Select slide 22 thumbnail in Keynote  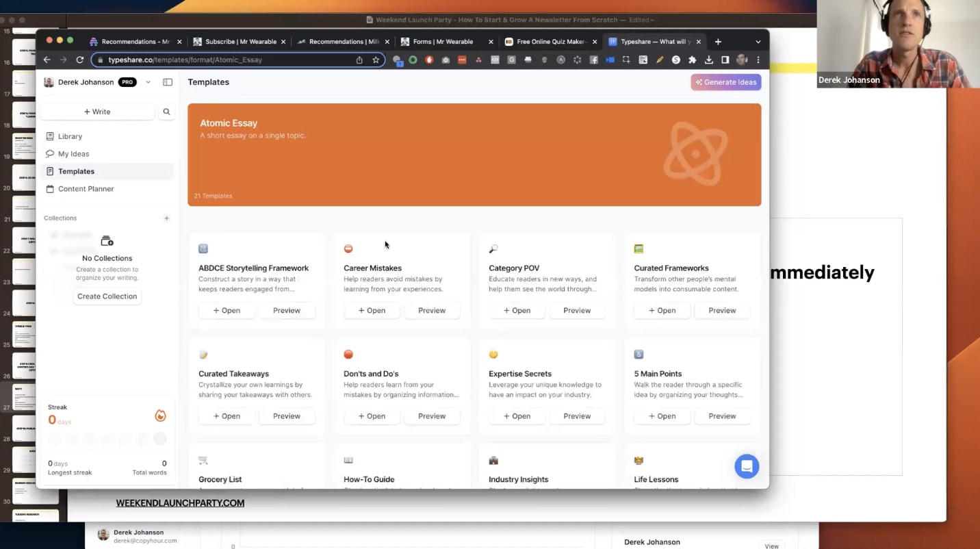click(24, 240)
